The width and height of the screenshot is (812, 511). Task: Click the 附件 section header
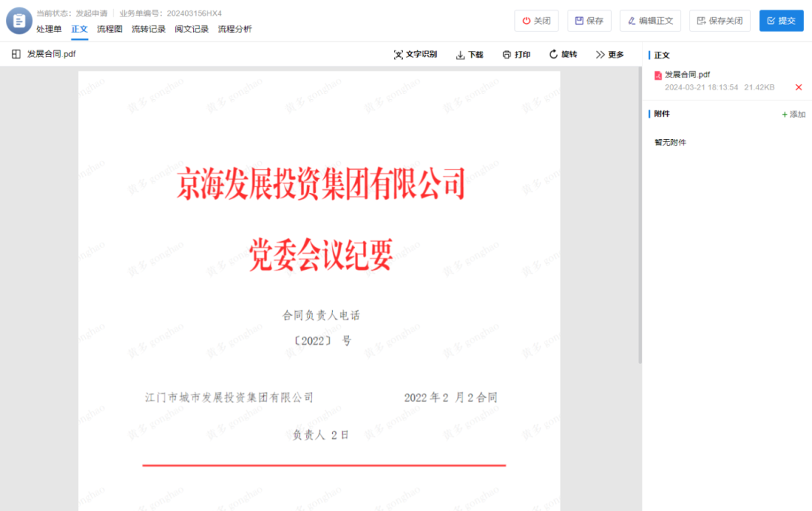(662, 114)
